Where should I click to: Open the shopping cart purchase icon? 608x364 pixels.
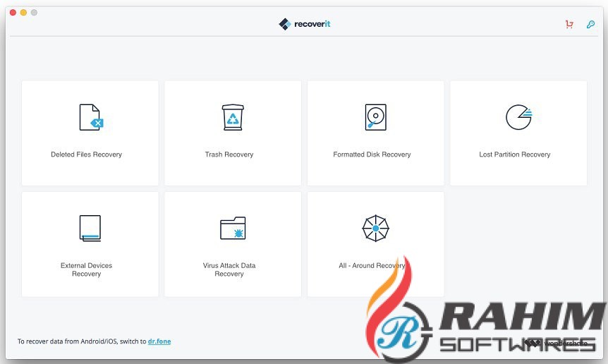click(569, 25)
